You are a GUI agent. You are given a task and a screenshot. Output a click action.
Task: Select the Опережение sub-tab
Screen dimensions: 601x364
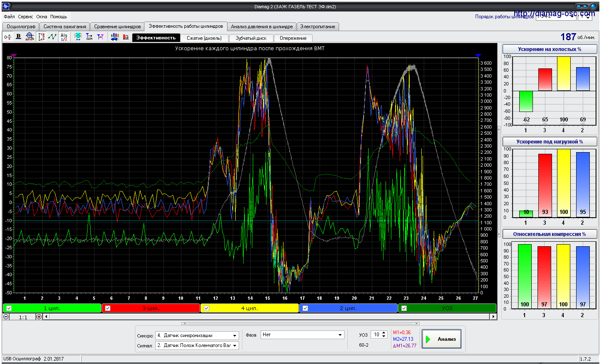pyautogui.click(x=293, y=38)
